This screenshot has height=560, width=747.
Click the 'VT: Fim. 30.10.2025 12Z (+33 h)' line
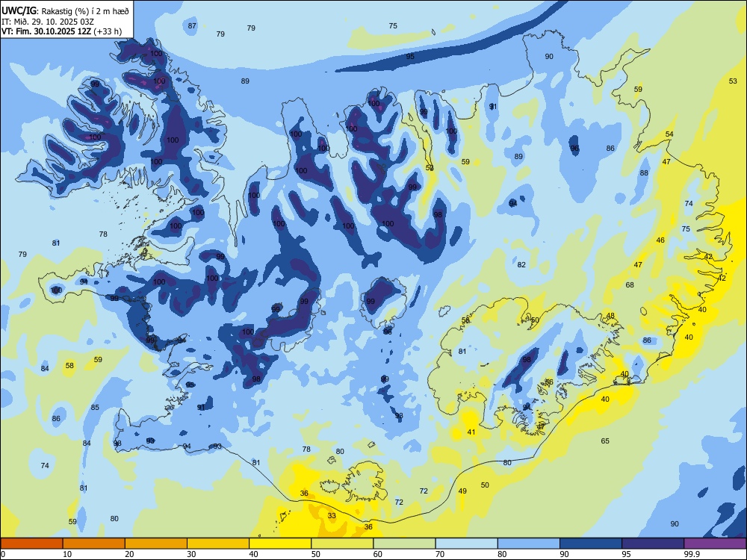(x=61, y=31)
